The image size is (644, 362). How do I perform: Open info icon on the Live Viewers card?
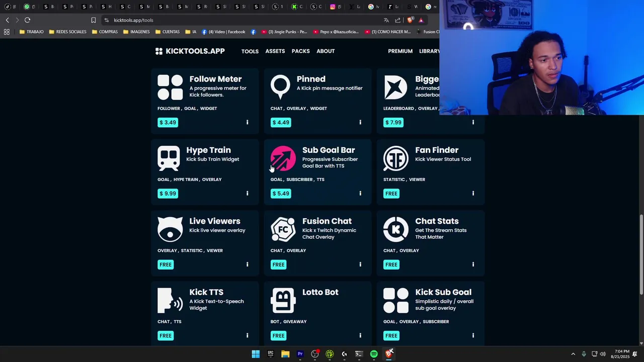(x=247, y=264)
